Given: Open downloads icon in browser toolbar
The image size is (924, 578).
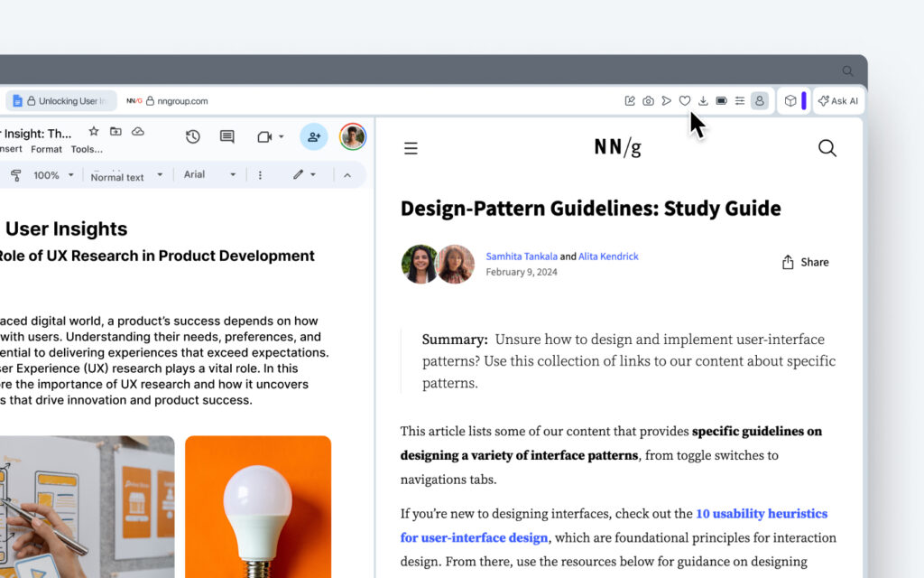Looking at the screenshot, I should [x=703, y=101].
